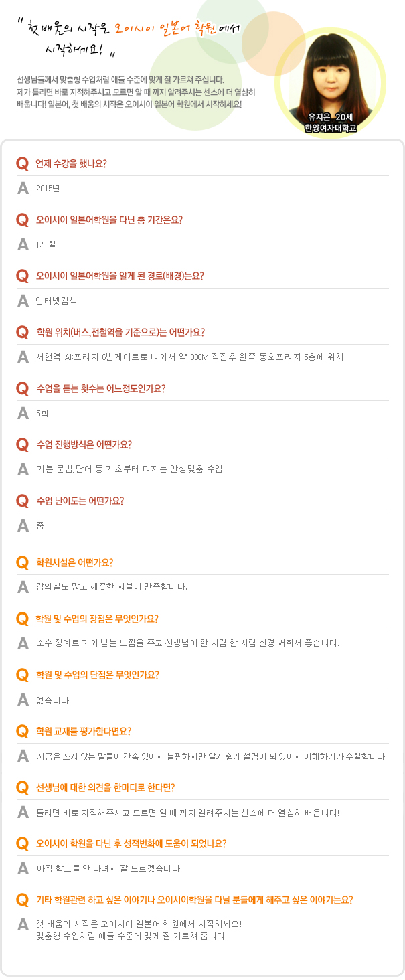Click the A icon next to '2015년'

tap(23, 188)
